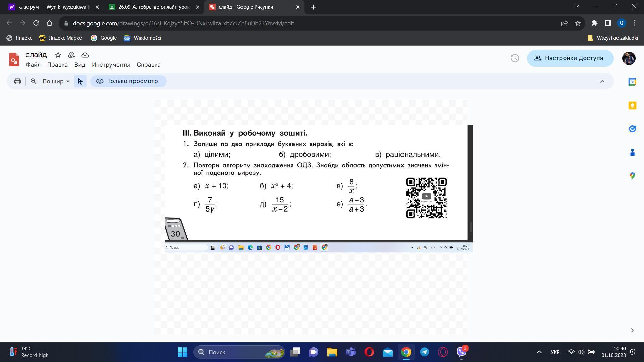The width and height of the screenshot is (644, 362).
Task: Check cloud save status icon
Action: [85, 55]
